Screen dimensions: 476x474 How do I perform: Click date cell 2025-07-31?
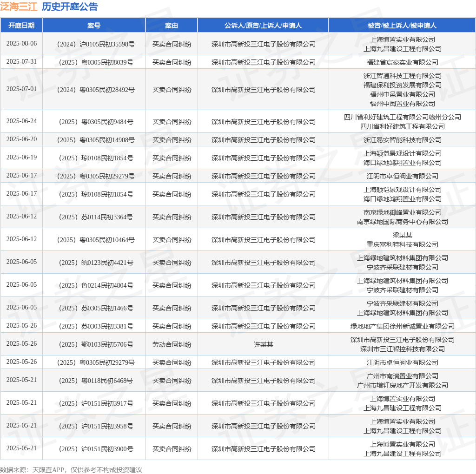(x=21, y=62)
